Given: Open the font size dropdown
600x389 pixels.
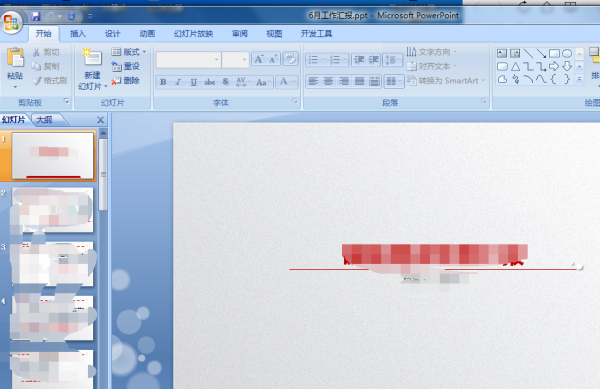Looking at the screenshot, I should 245,60.
